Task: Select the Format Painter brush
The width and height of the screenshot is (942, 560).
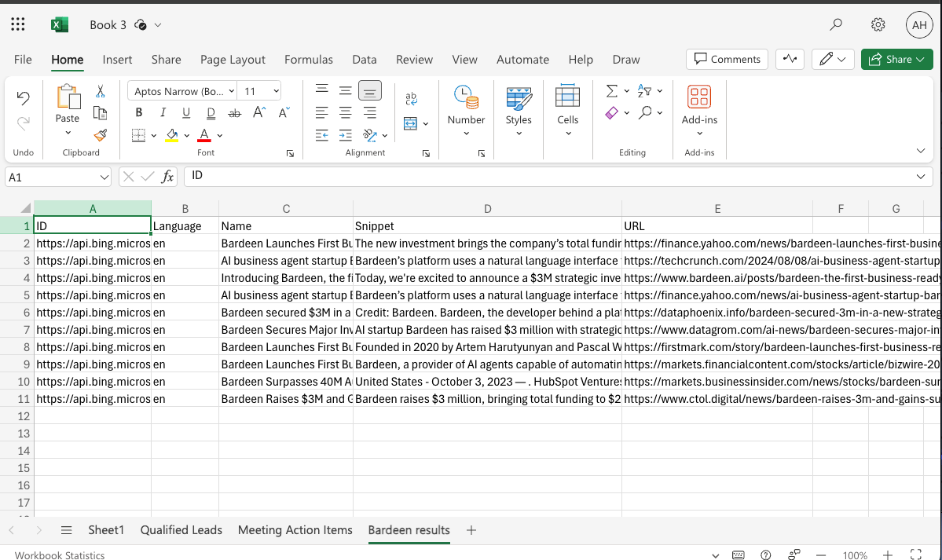Action: 101,135
